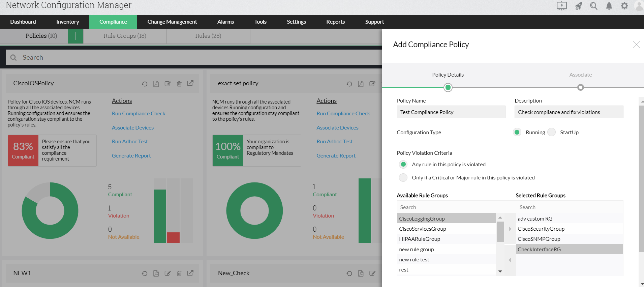
Task: Click the Policy Name input field
Action: tap(451, 112)
